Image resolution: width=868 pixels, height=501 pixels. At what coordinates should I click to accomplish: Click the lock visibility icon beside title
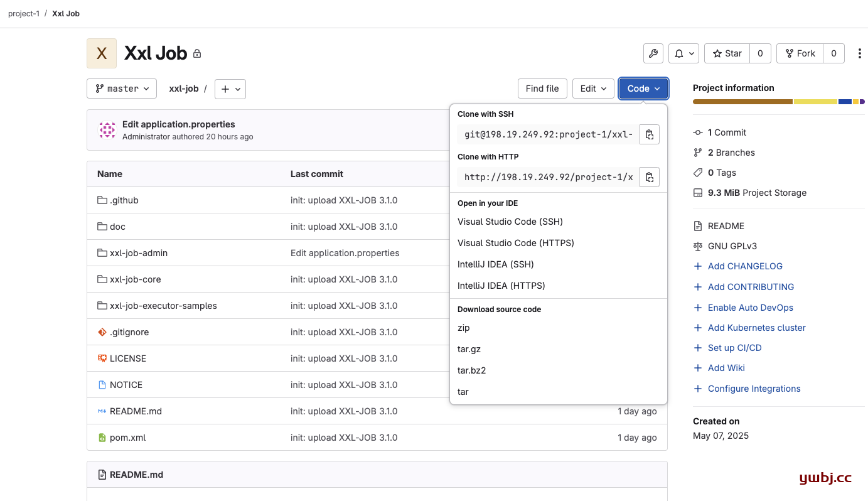(x=197, y=54)
